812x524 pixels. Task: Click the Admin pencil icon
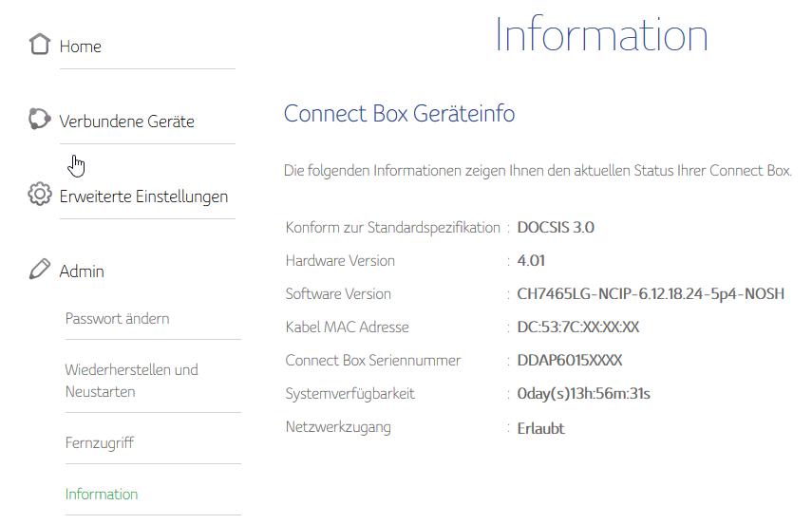(39, 271)
